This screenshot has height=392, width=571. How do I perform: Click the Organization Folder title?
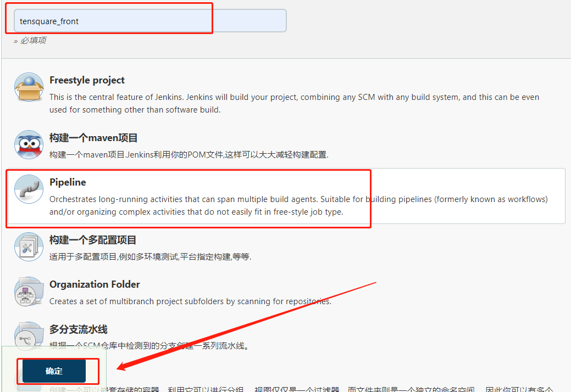[x=95, y=284]
